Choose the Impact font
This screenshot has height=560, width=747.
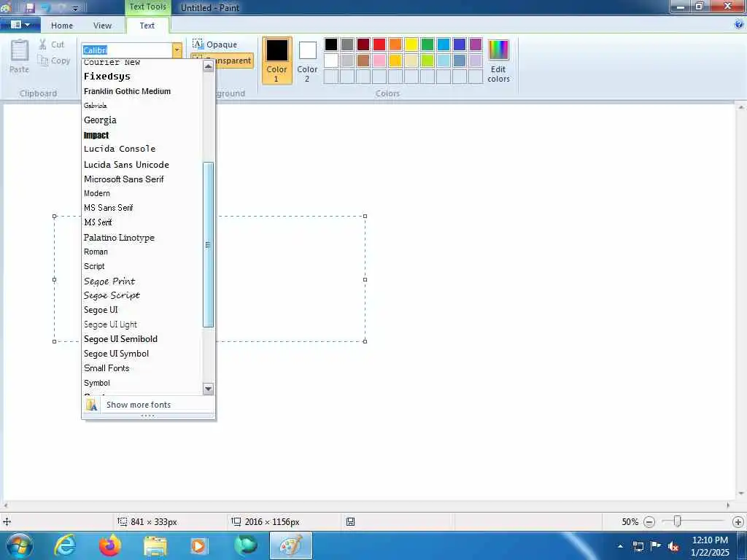click(x=142, y=135)
